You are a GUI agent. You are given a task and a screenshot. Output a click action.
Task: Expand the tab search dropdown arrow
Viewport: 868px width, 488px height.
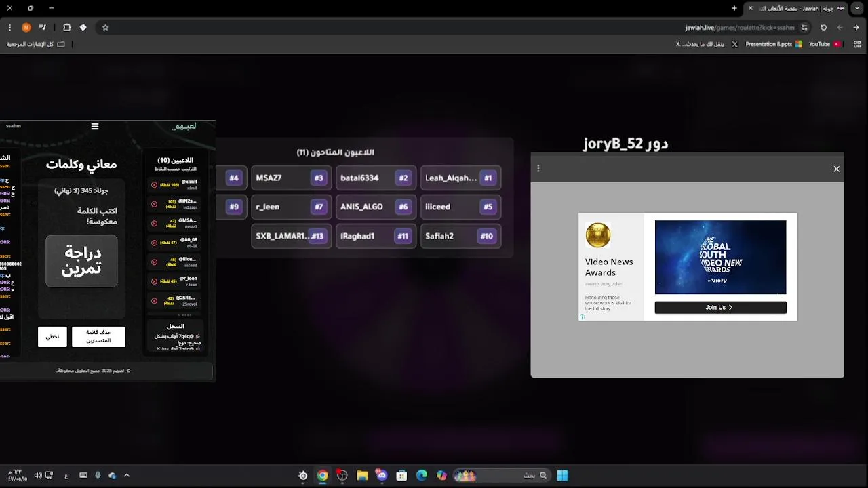pos(857,8)
